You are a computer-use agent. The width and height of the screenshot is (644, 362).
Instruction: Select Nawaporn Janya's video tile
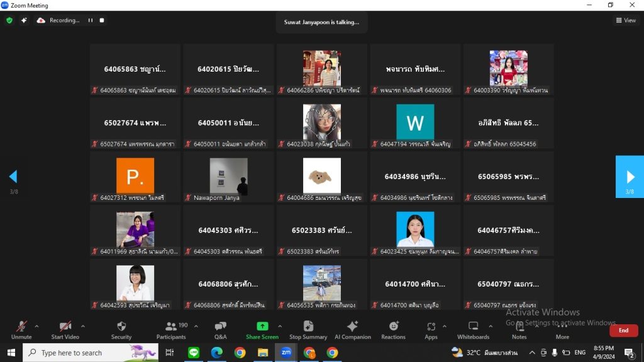coord(229,177)
